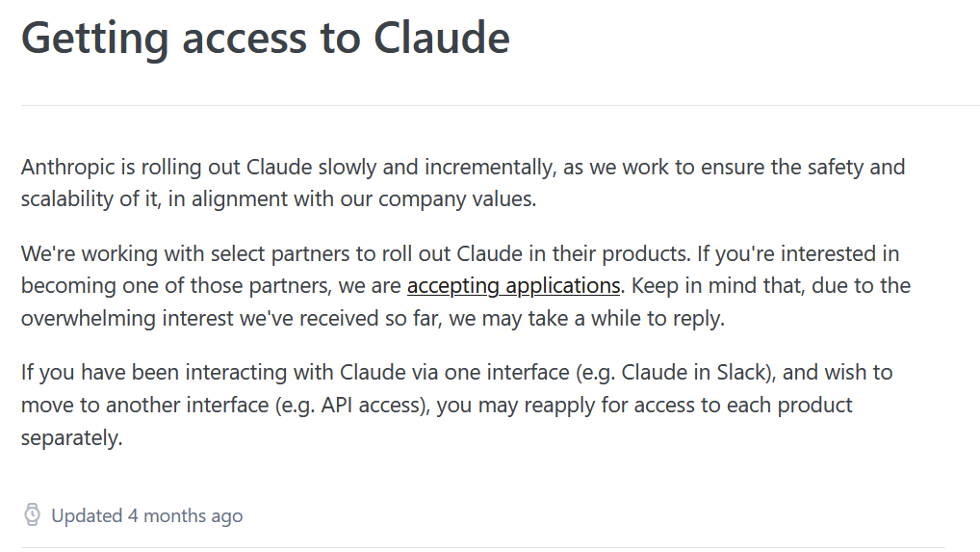Click the word "Anthropic" starting the first paragraph
Image resolution: width=980 pixels, height=552 pixels.
68,168
